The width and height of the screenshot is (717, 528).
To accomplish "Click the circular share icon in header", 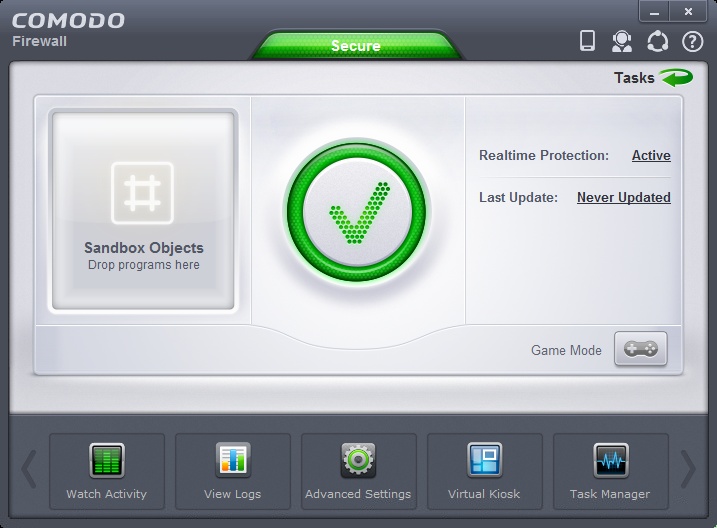I will click(657, 41).
